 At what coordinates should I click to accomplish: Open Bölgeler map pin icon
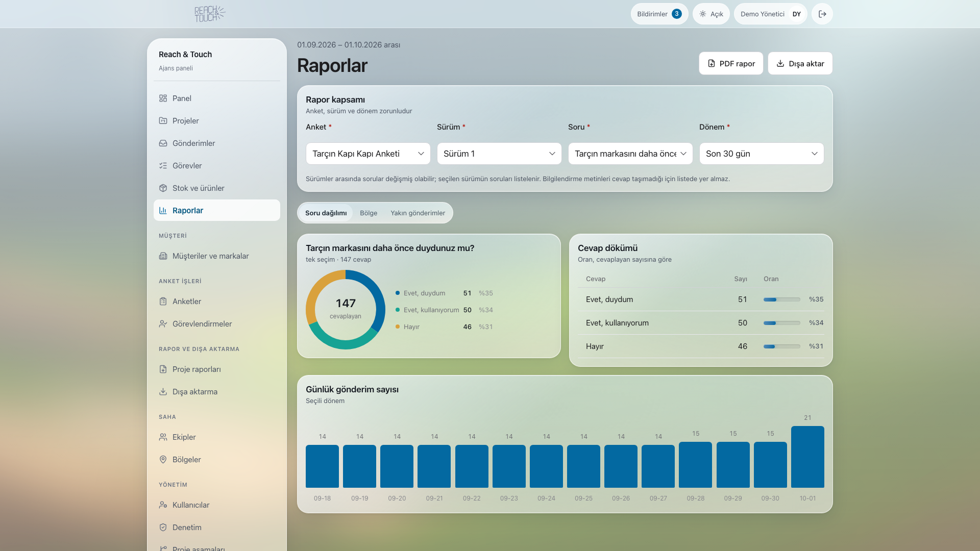pyautogui.click(x=163, y=459)
